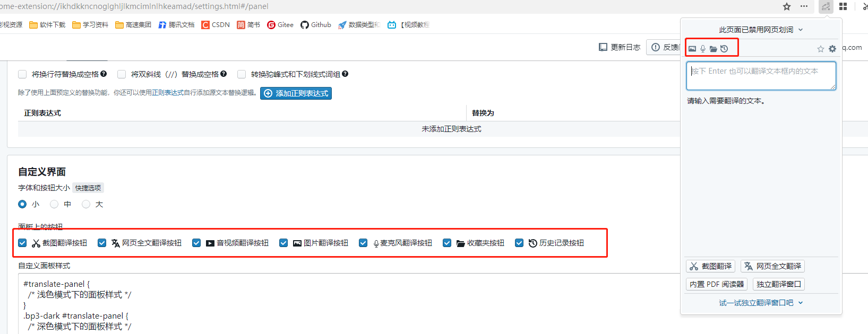
Task: Select the 大 font size radio
Action: tap(86, 204)
